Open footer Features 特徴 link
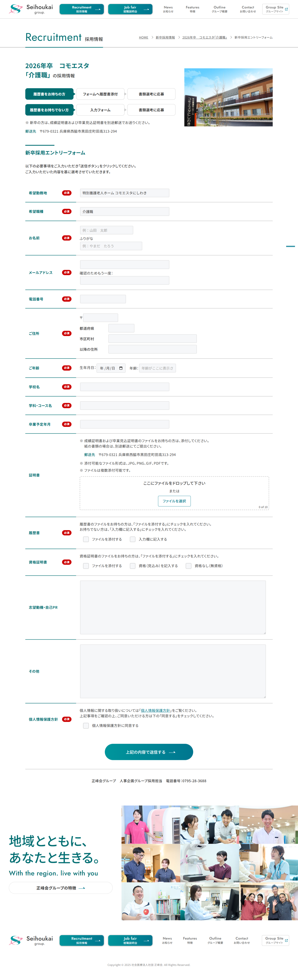This screenshot has height=980, width=298. pos(190,940)
